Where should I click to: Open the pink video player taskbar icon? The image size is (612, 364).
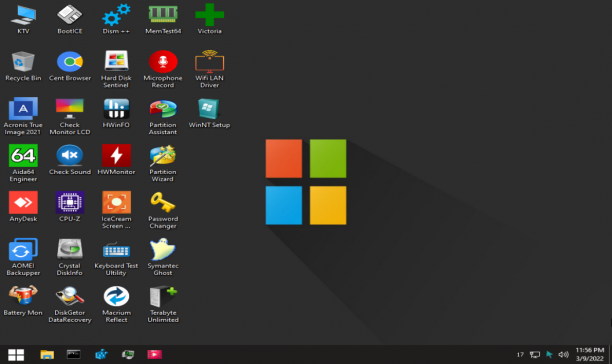pos(155,354)
